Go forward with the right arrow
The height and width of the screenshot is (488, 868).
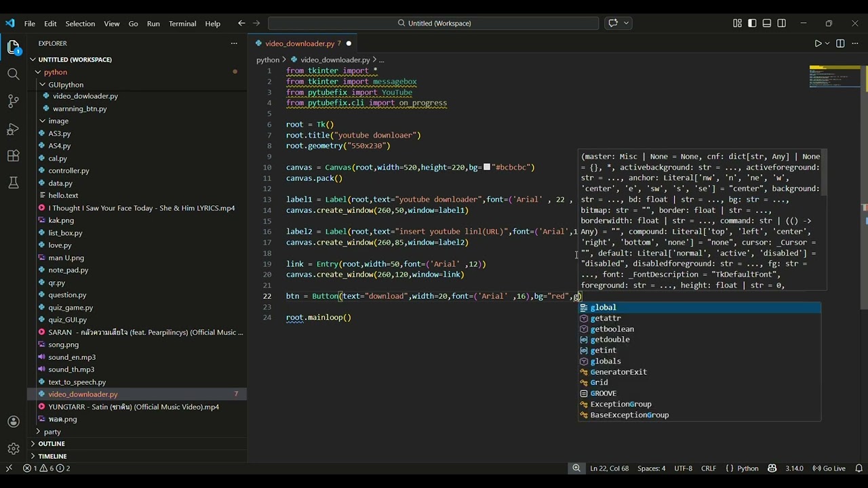256,23
